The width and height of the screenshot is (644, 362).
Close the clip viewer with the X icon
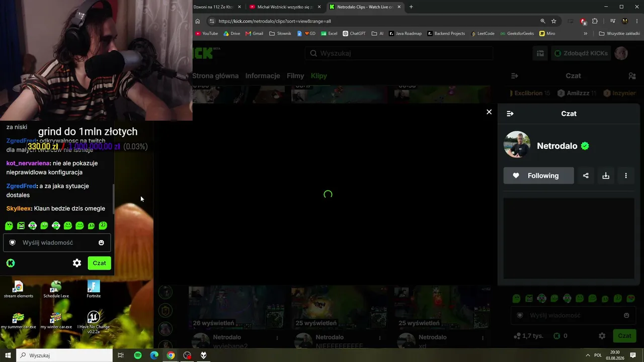tap(489, 112)
